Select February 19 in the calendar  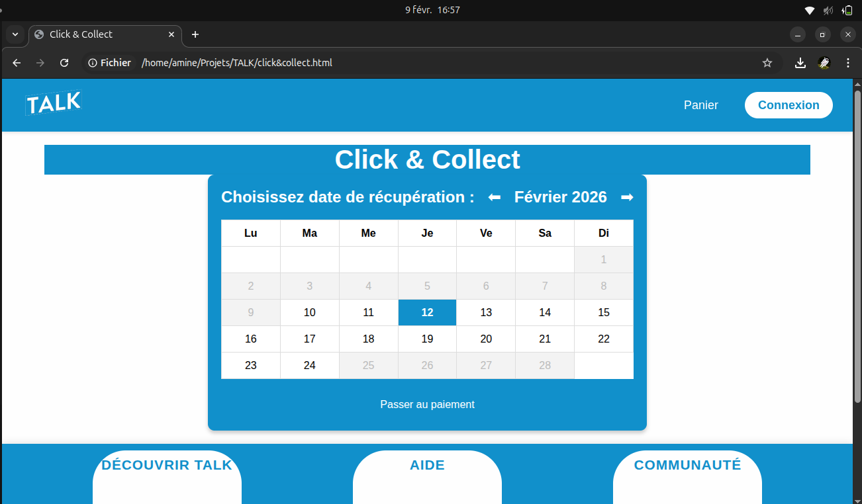tap(427, 339)
